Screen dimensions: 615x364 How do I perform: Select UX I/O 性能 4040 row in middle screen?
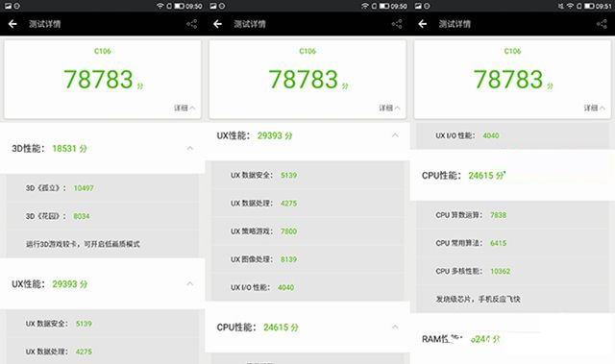coord(307,287)
